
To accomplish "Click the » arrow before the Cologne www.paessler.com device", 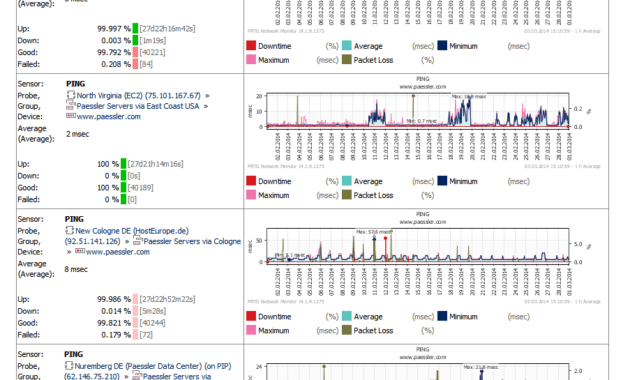I will click(69, 252).
